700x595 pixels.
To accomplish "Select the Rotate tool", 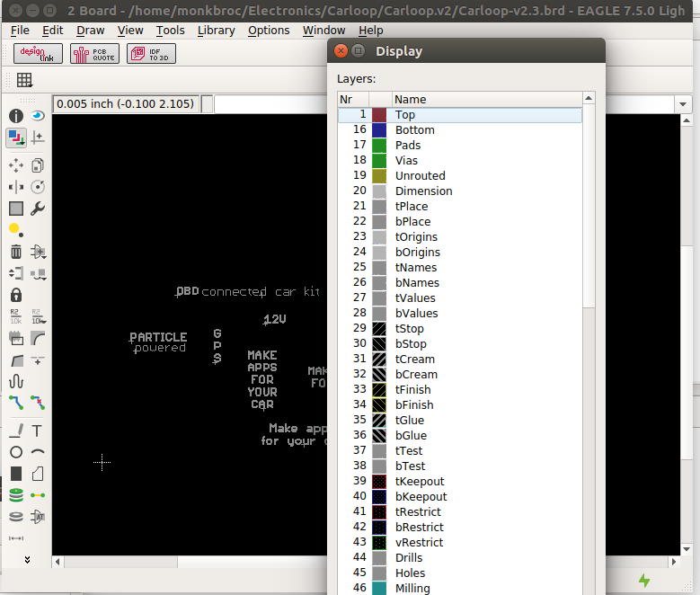I will tap(38, 187).
